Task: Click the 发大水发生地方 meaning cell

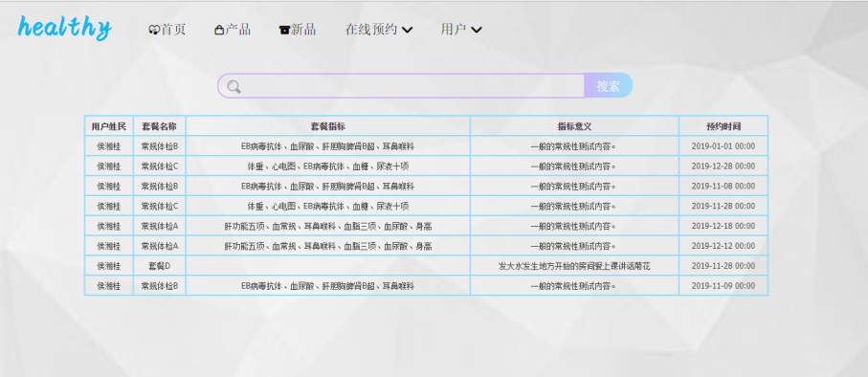Action: [x=574, y=266]
